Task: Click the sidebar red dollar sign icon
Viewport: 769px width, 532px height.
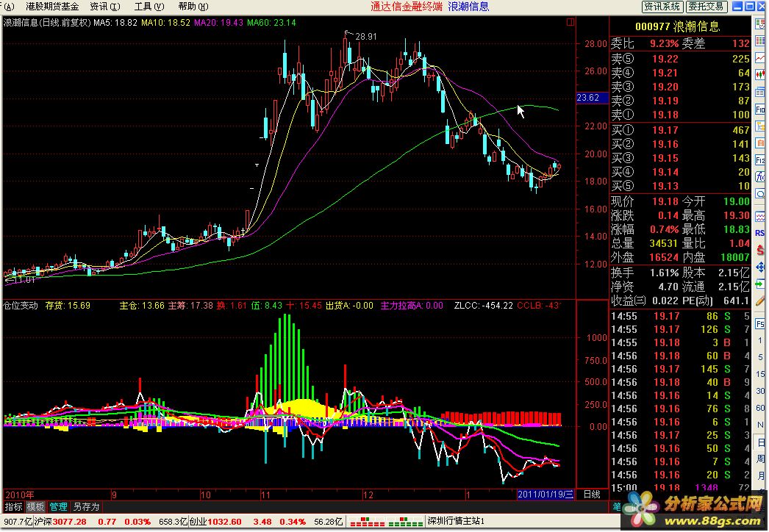Action: coord(760,250)
